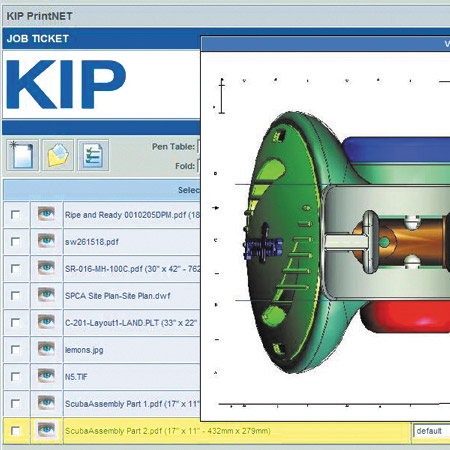The image size is (450, 450).
Task: Open the Fold dropdown field
Action: point(199,166)
